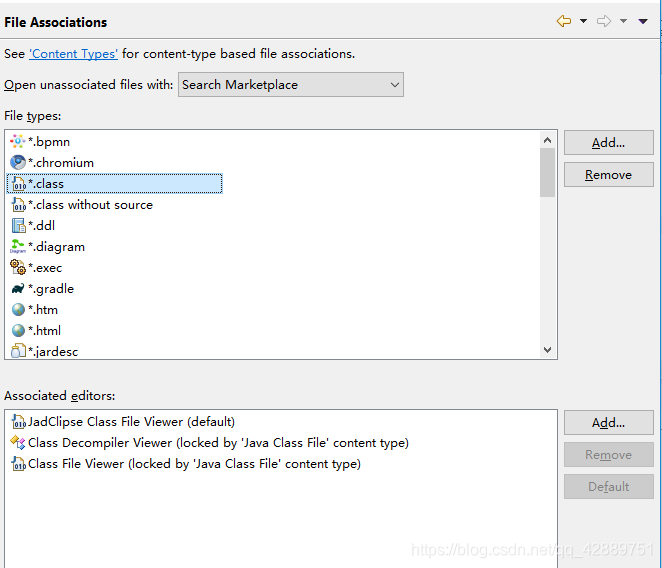Select the *.ddl file type icon
Viewport: 662px width, 568px height.
point(18,226)
